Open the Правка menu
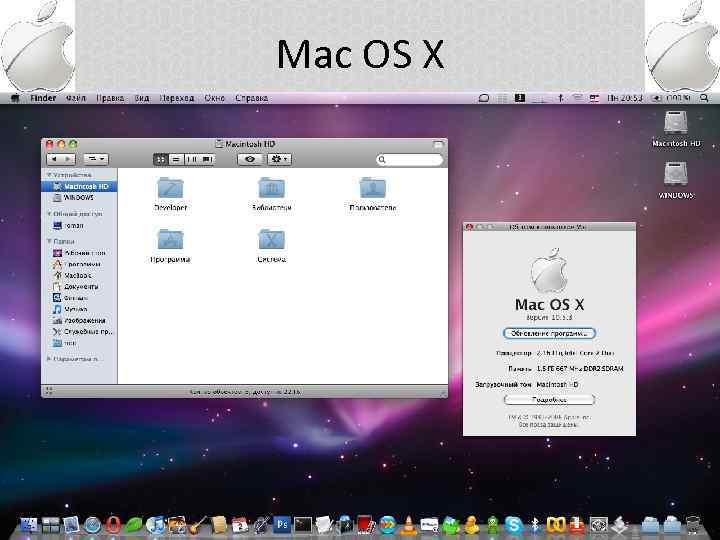 coord(110,98)
